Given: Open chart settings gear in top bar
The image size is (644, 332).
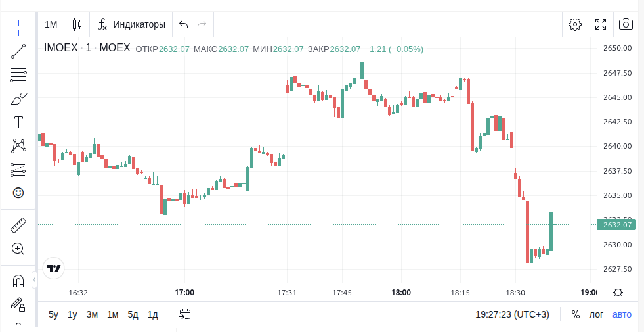Looking at the screenshot, I should pyautogui.click(x=575, y=24).
